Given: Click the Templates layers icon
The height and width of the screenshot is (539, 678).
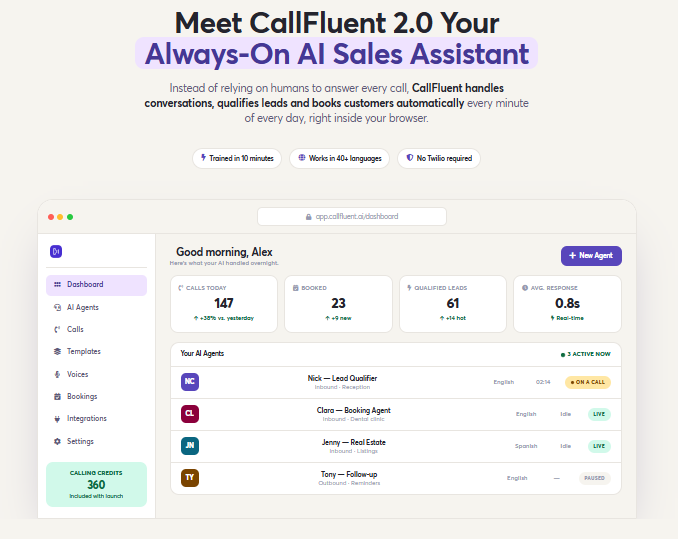Looking at the screenshot, I should [x=57, y=351].
